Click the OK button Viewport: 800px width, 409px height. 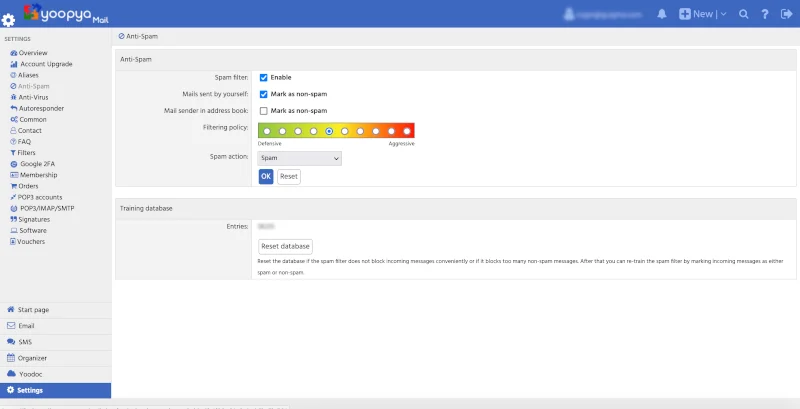tap(266, 176)
